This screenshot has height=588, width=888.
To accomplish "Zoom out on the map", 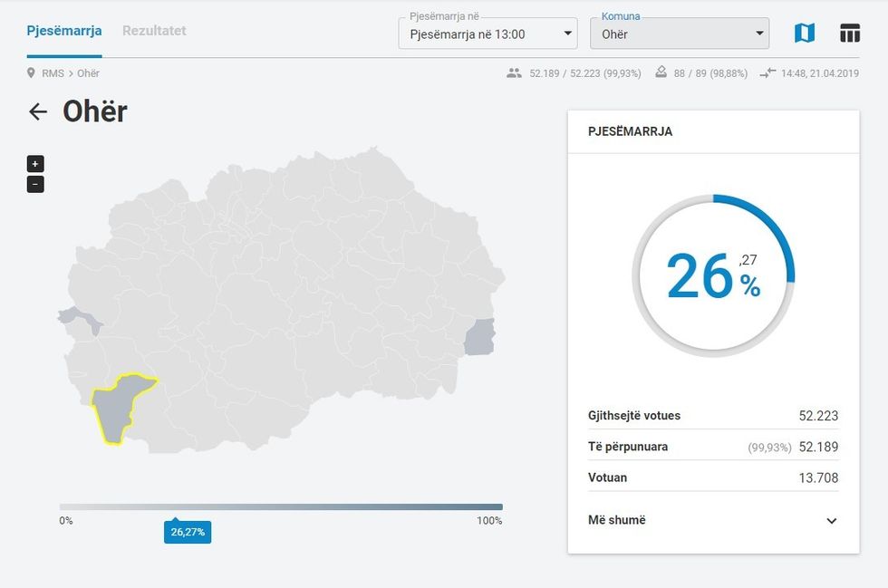I will [x=35, y=184].
